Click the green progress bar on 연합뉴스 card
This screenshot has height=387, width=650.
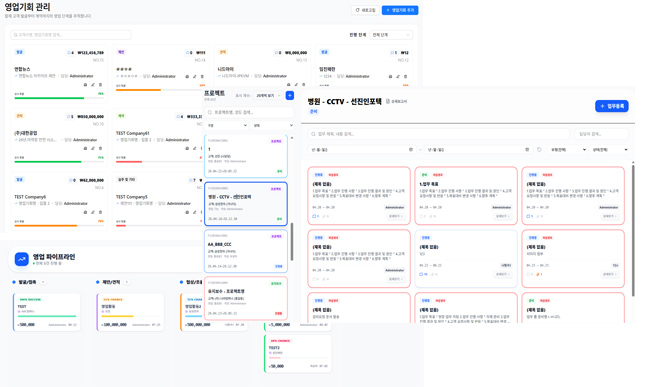[49, 98]
